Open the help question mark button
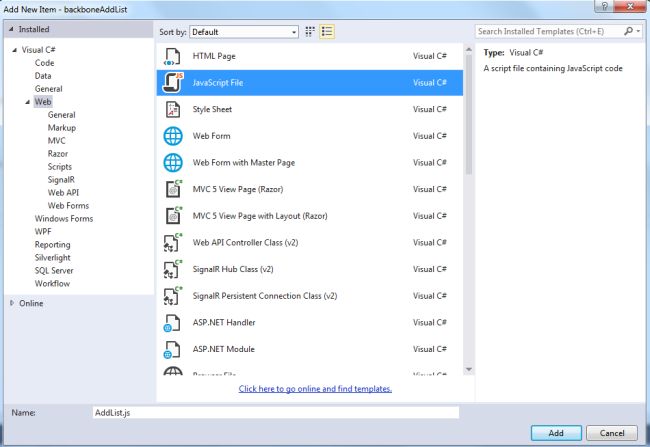The height and width of the screenshot is (447, 650). pos(604,6)
